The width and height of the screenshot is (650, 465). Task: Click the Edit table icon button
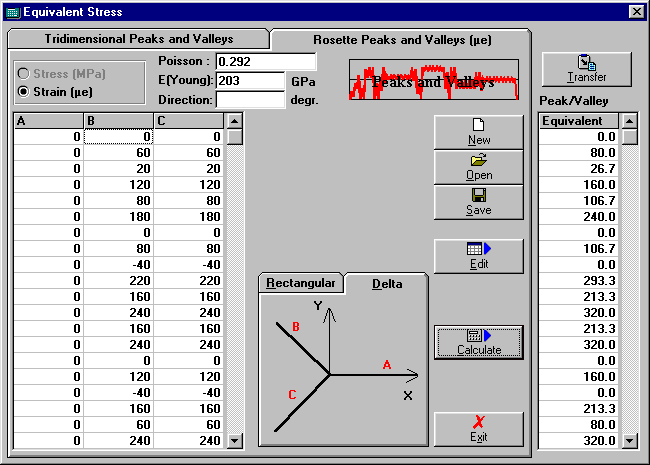pos(478,255)
